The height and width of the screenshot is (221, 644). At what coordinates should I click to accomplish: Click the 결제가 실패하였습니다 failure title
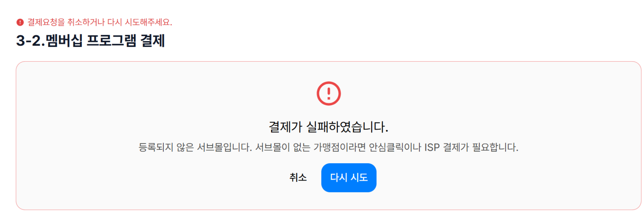[328, 127]
